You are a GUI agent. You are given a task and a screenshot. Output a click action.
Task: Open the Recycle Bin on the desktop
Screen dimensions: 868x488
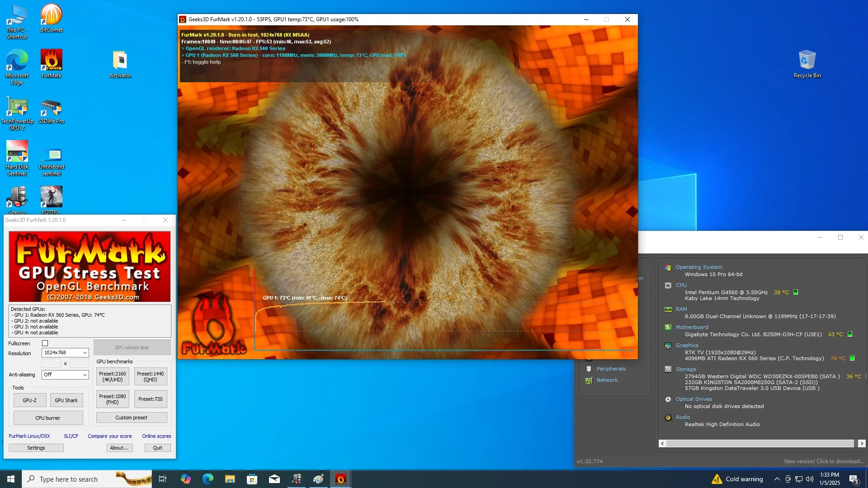pyautogui.click(x=807, y=64)
